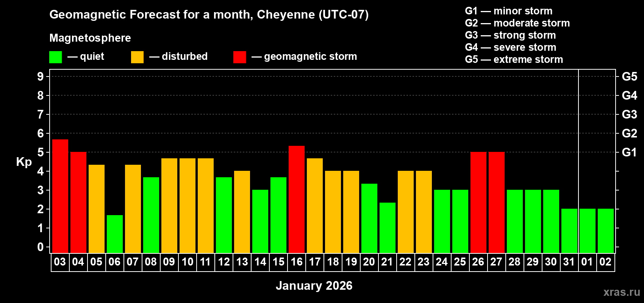Click the Magnetosphere heading
This screenshot has width=644, height=303.
pyautogui.click(x=90, y=38)
